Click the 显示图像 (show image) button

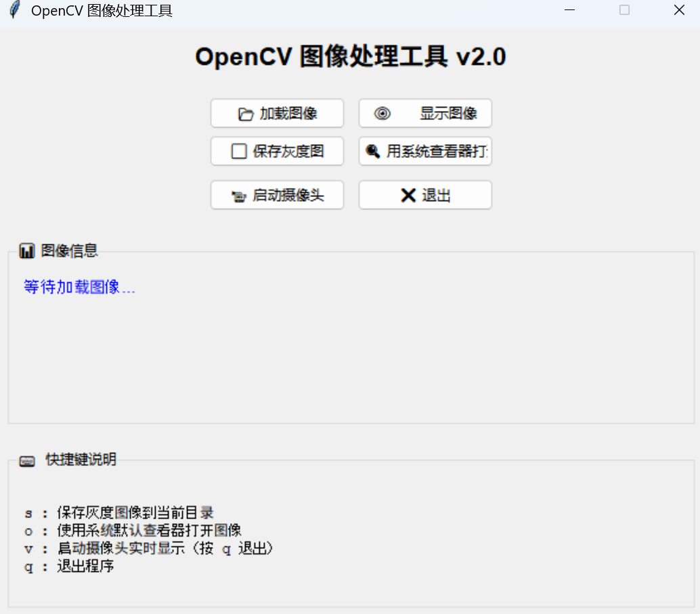[425, 114]
